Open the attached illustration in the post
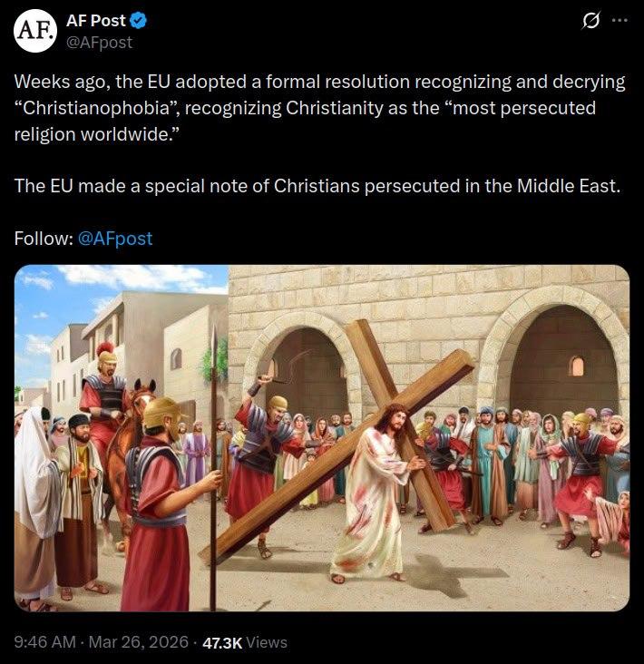The width and height of the screenshot is (644, 664). (x=322, y=437)
